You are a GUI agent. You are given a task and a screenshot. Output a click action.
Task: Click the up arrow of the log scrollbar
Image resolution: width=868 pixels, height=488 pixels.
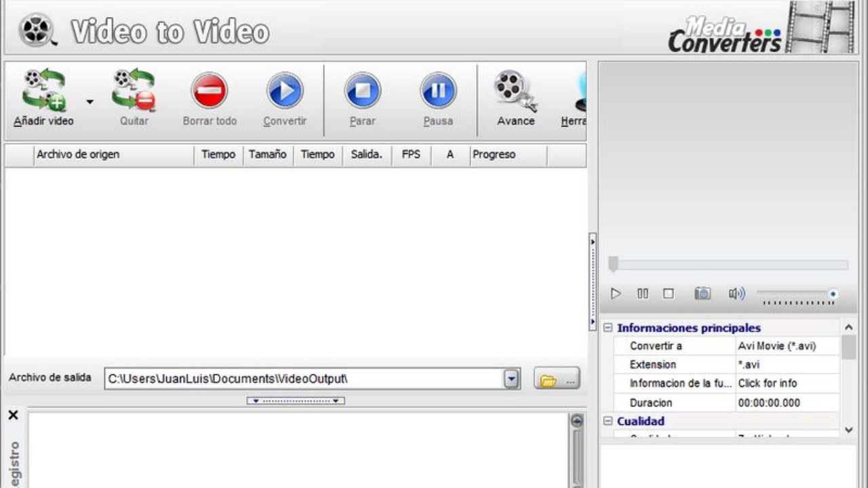click(x=576, y=421)
